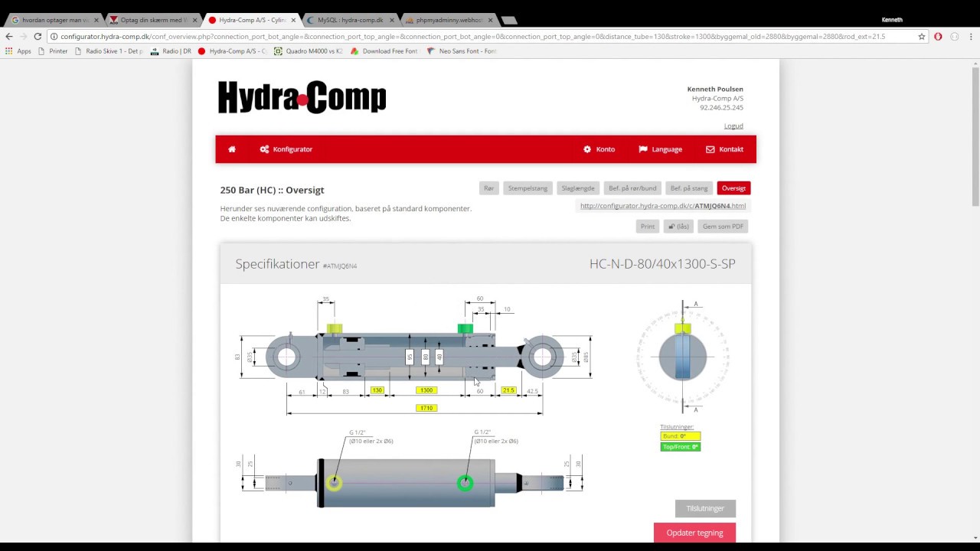The image size is (980, 551).
Task: Click green port marker on bottom cylinder view
Action: (465, 483)
